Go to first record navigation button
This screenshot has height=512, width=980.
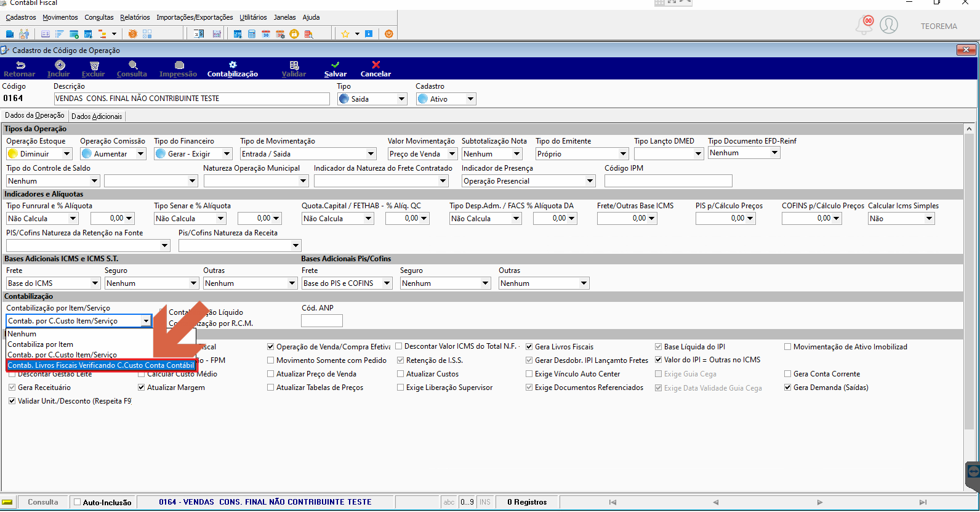(612, 502)
